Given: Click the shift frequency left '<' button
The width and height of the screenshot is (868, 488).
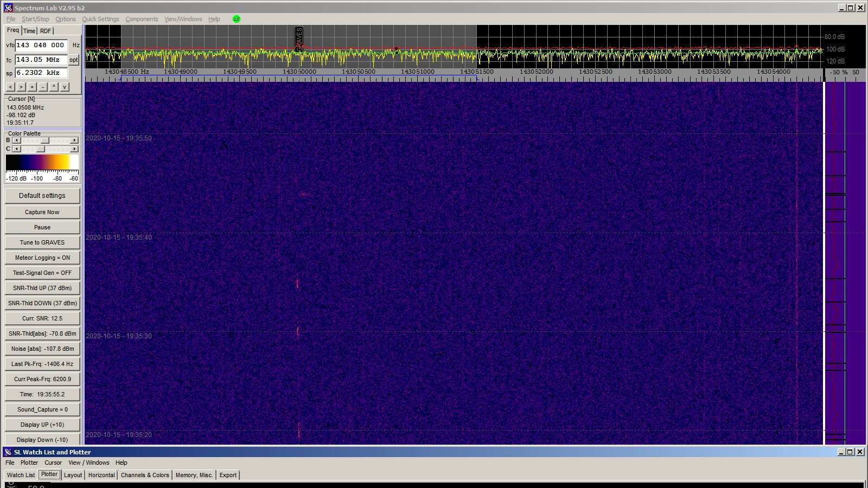Looking at the screenshot, I should [x=10, y=87].
